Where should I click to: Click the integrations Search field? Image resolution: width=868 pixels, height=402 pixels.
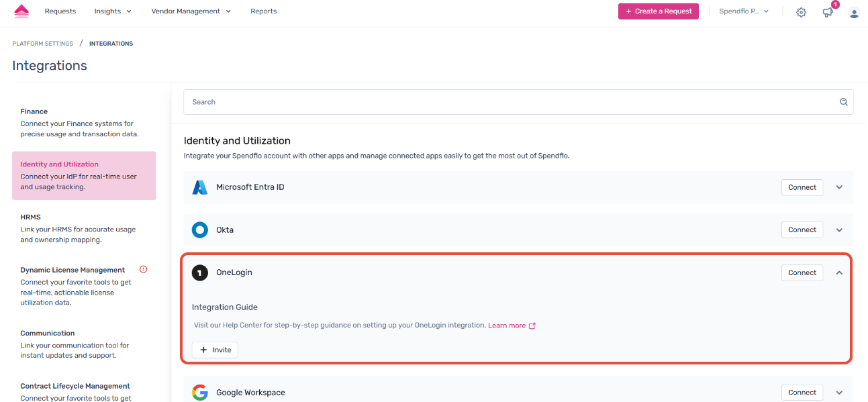click(x=510, y=102)
